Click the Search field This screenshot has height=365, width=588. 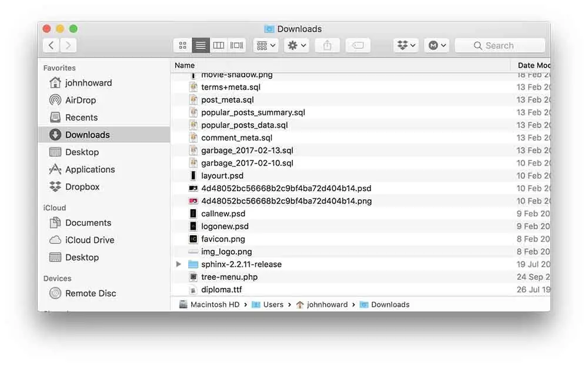500,45
